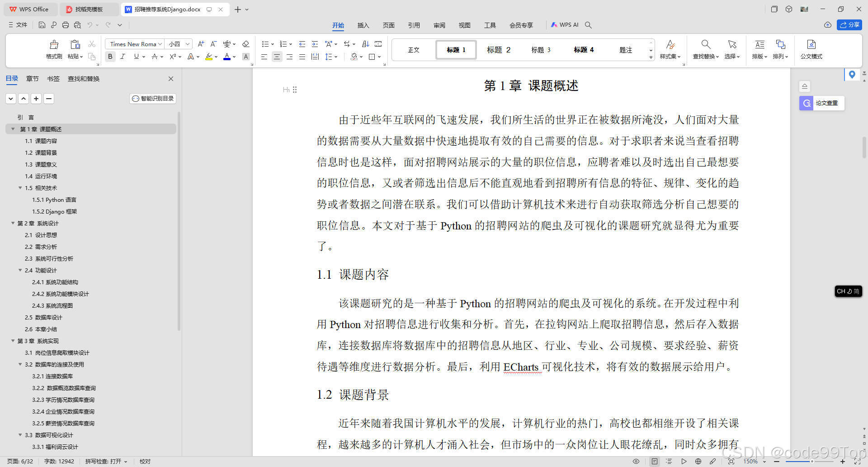This screenshot has height=467, width=868.
Task: Open 论文查重 paper plagiarism check
Action: pyautogui.click(x=821, y=103)
